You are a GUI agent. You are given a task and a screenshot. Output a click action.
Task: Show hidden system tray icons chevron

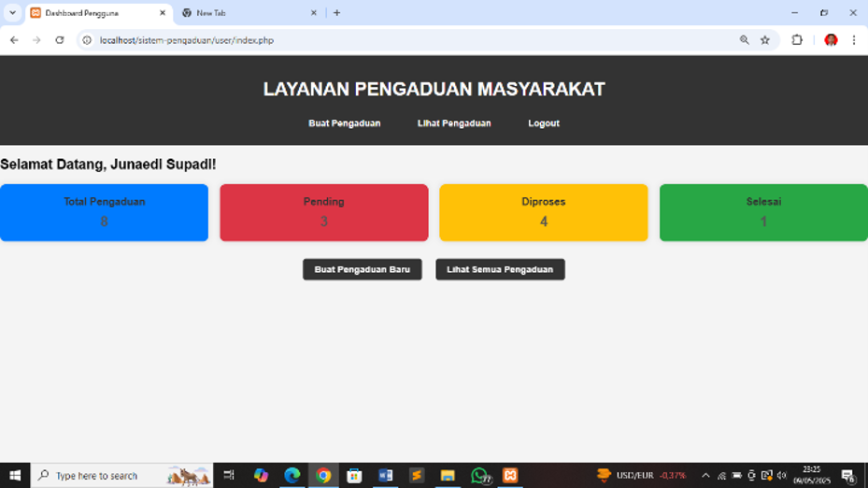point(705,475)
